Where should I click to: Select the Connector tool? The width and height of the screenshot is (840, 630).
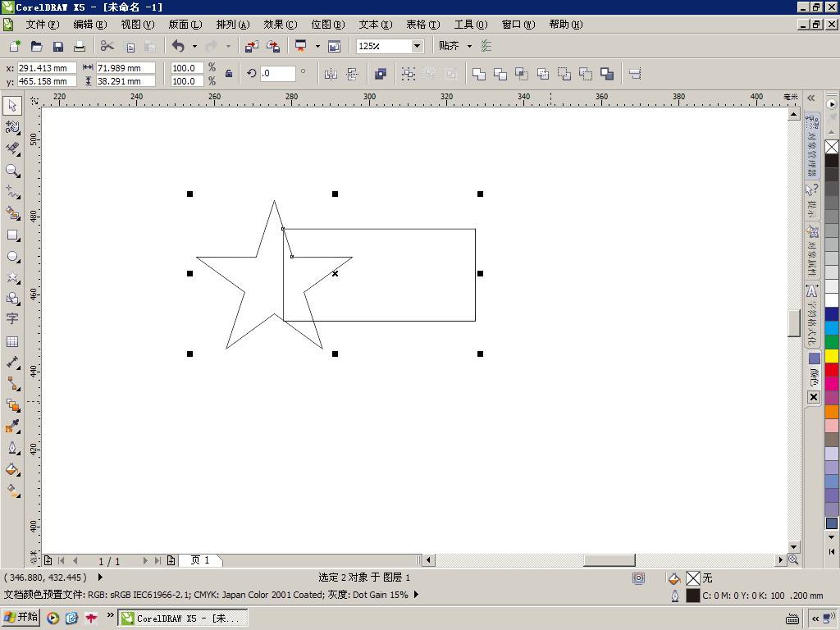(12, 384)
